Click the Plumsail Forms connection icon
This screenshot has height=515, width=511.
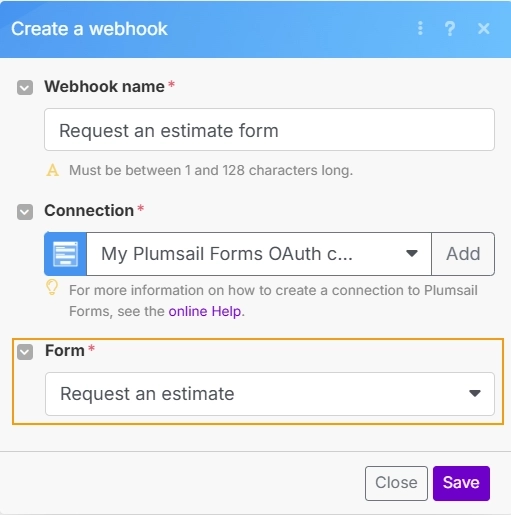coord(65,254)
